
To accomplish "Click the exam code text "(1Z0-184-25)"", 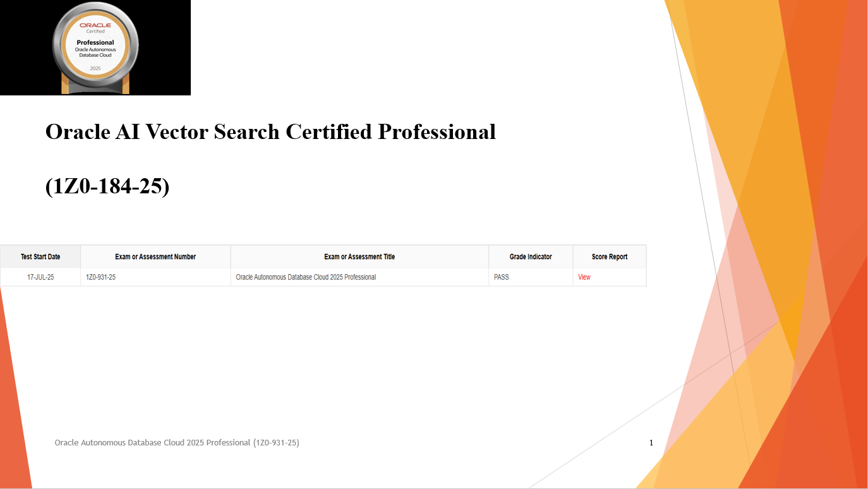I will 107,186.
